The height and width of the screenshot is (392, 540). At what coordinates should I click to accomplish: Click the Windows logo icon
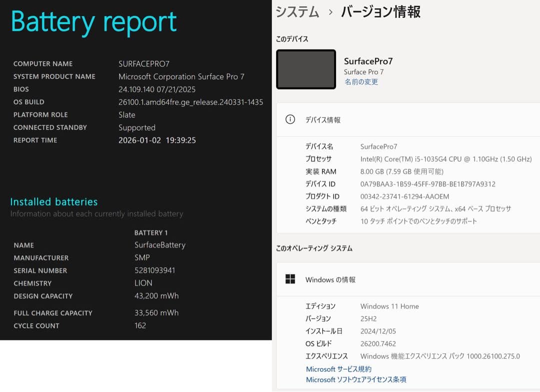tap(290, 279)
